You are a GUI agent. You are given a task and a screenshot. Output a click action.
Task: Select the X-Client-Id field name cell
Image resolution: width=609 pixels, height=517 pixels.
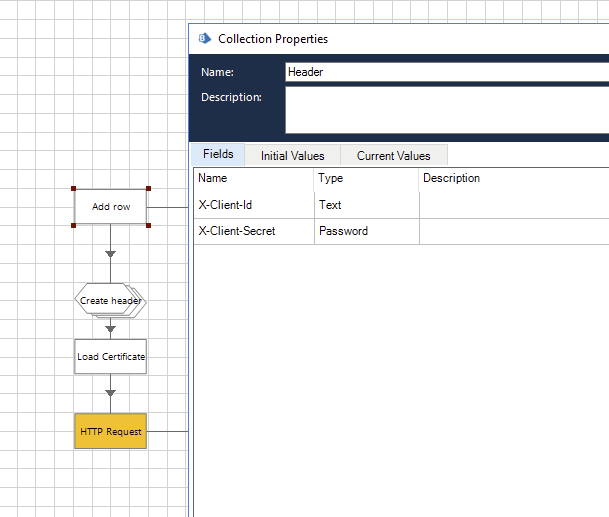click(x=254, y=205)
